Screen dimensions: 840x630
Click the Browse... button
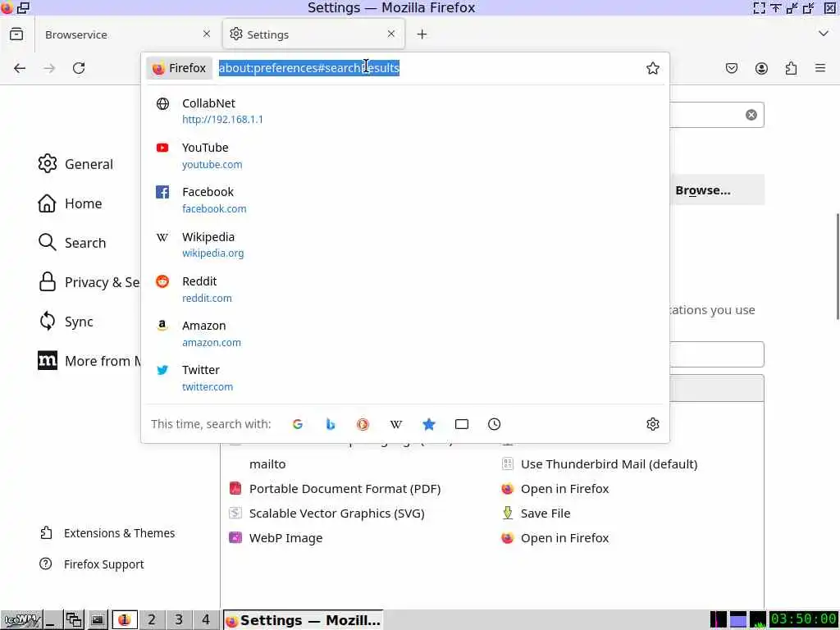point(717,190)
